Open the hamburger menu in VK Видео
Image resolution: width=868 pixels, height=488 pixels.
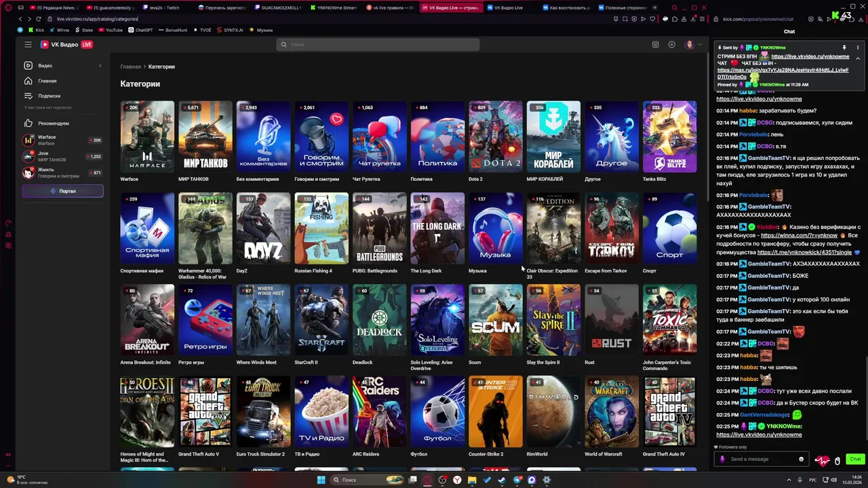[28, 44]
